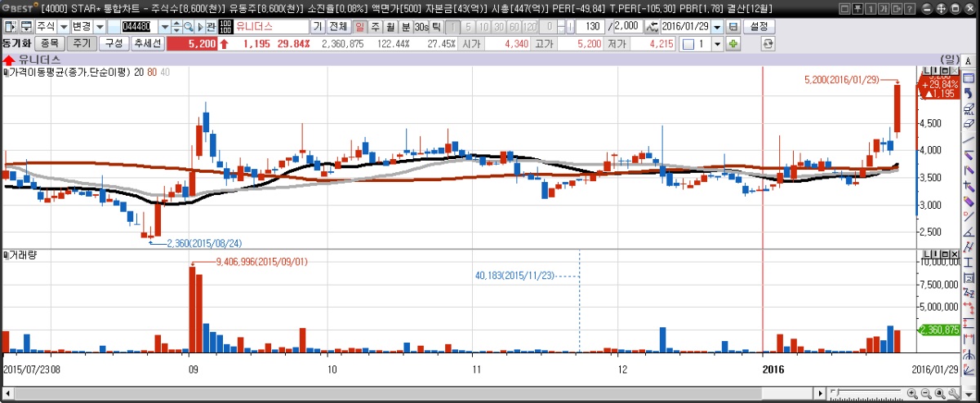
Task: Click the stepper arrows beside stock code
Action: coord(176,27)
